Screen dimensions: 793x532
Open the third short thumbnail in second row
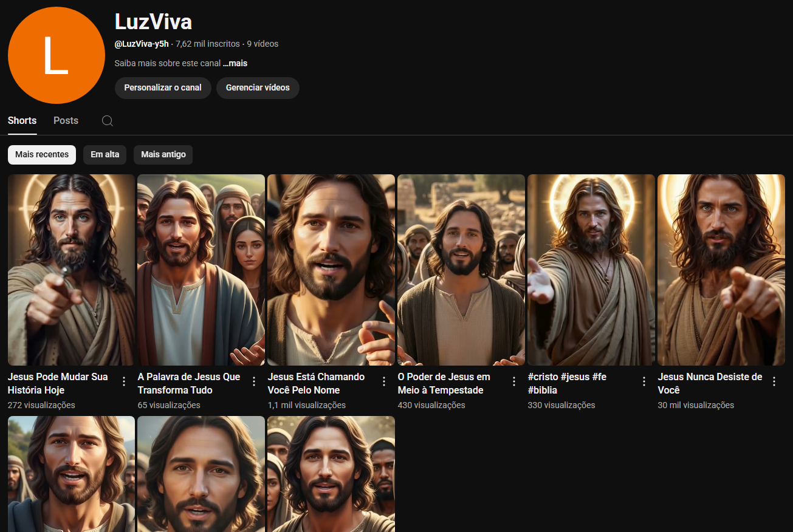pos(331,474)
